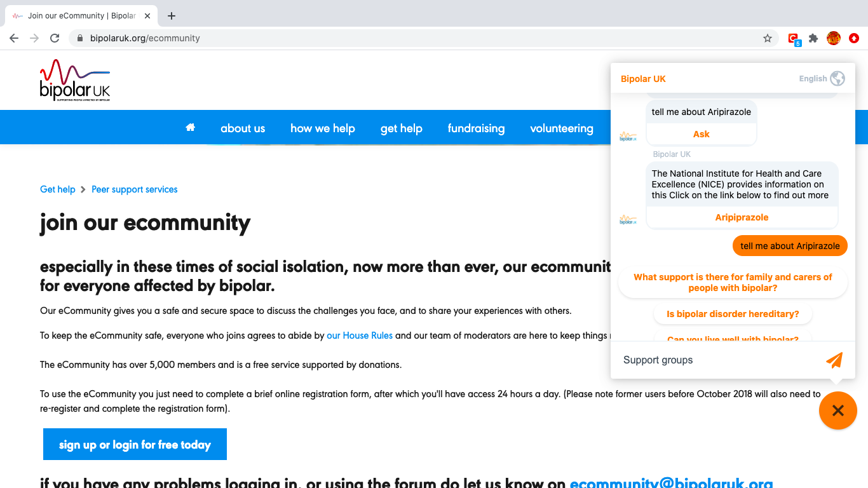Click the Ask button in chat
Viewport: 868px width, 488px height.
click(x=702, y=134)
